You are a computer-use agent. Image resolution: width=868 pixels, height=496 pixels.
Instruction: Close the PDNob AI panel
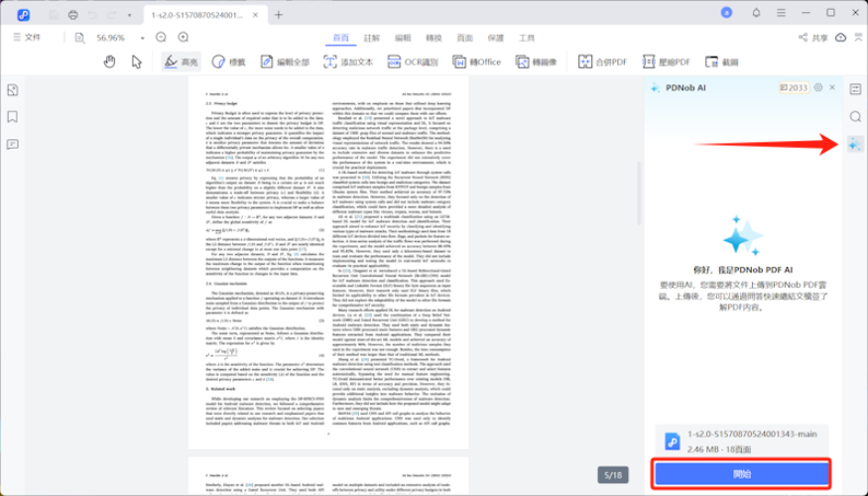(x=832, y=87)
